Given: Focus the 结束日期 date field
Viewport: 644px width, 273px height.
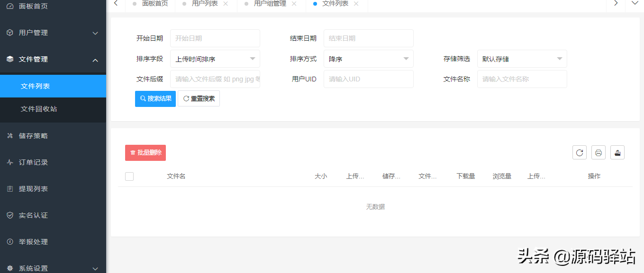Looking at the screenshot, I should (x=368, y=38).
